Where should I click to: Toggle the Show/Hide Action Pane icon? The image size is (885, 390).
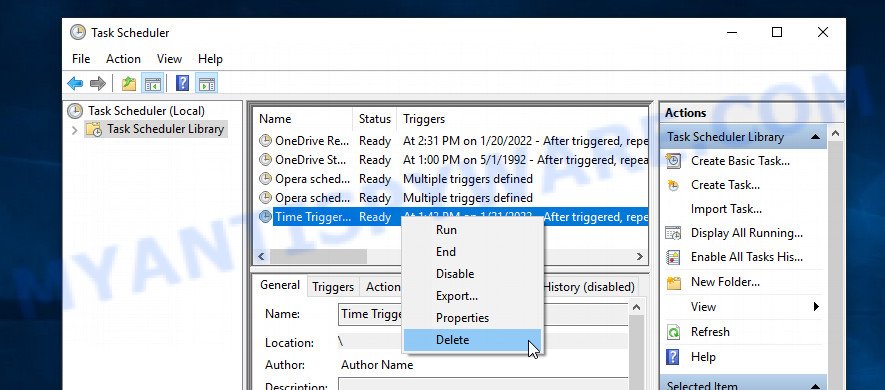tap(207, 84)
